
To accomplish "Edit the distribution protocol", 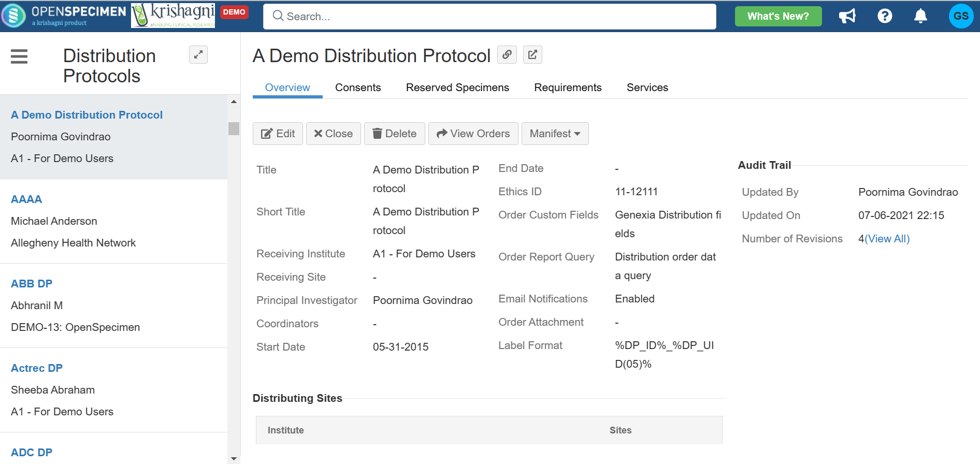I will 278,134.
